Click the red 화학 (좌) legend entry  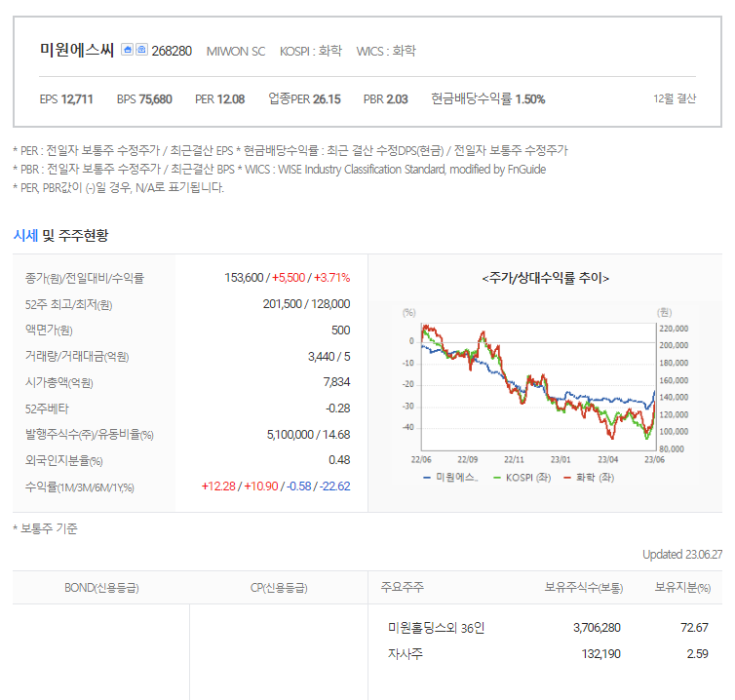(x=589, y=478)
